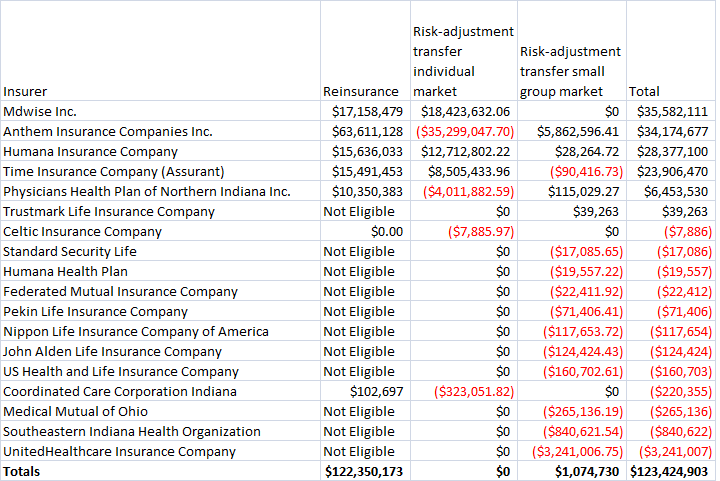Select the negative ($90,416.73) cell
Viewport: 720px width, 481px height.
(x=572, y=171)
